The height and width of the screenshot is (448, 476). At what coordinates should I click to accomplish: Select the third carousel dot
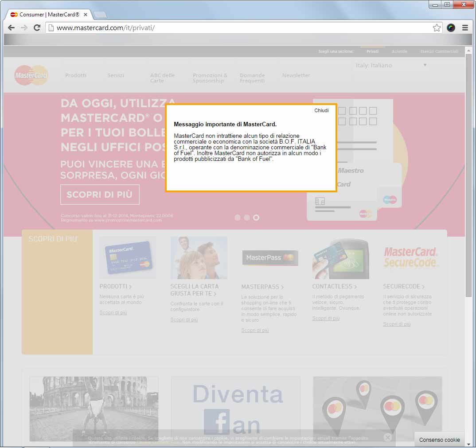click(x=256, y=218)
